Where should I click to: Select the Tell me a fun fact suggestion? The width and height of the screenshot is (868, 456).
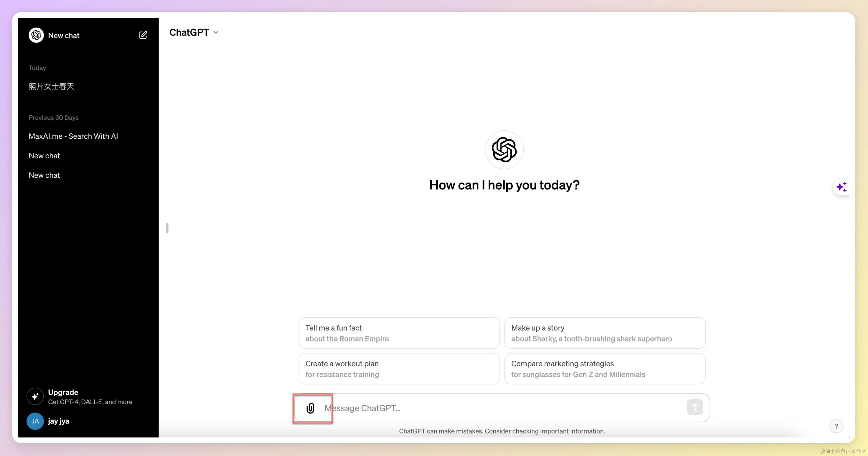coord(399,333)
